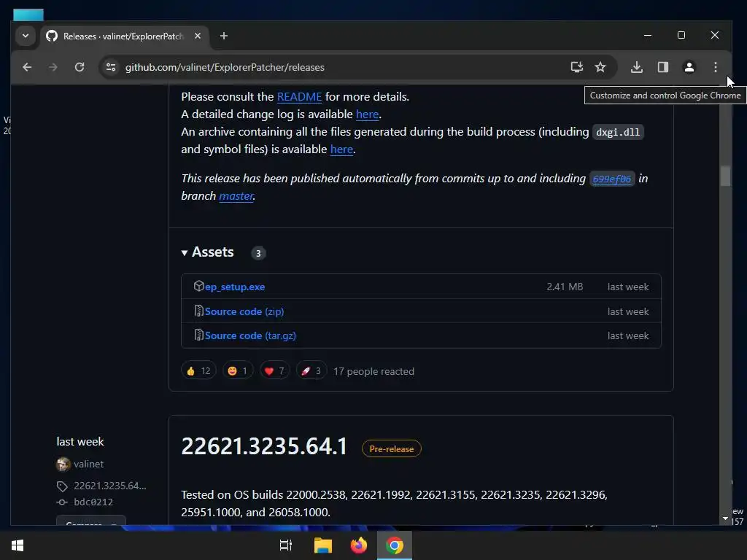Click the browser forward arrow

[x=53, y=67]
